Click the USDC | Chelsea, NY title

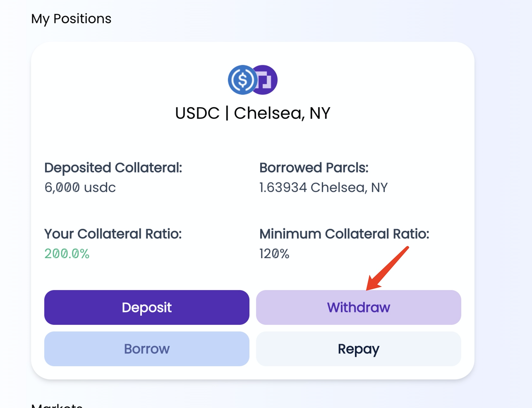click(x=252, y=113)
